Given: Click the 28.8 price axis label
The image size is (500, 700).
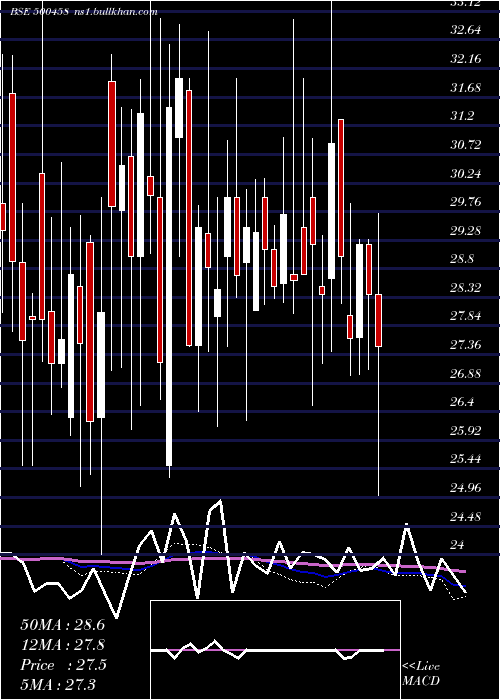Looking at the screenshot, I should (x=462, y=259).
